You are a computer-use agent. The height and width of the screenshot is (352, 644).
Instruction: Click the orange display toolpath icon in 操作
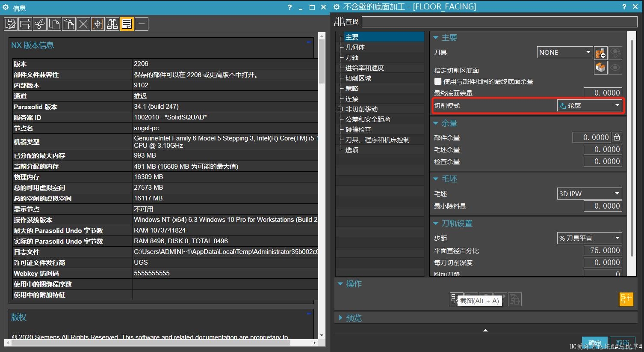pyautogui.click(x=626, y=299)
